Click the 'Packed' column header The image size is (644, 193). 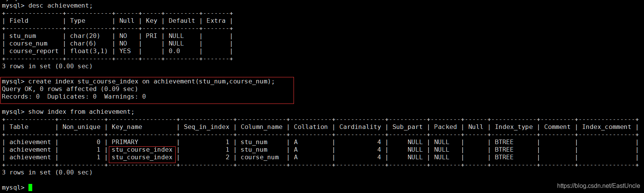445,127
